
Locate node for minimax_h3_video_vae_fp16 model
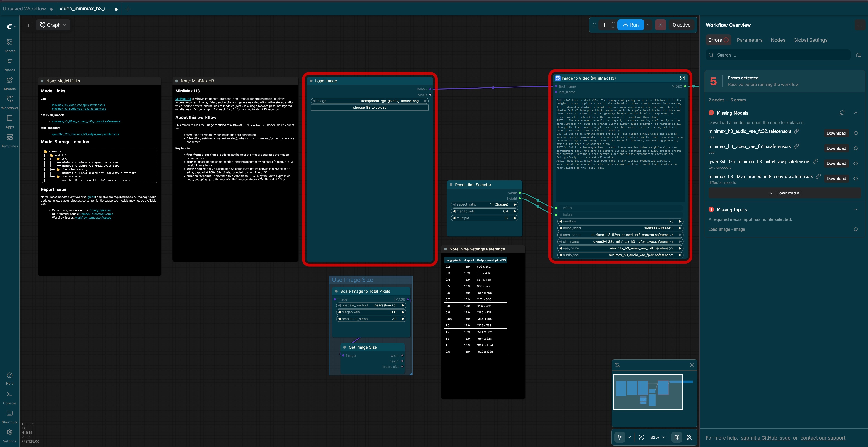[x=856, y=148]
